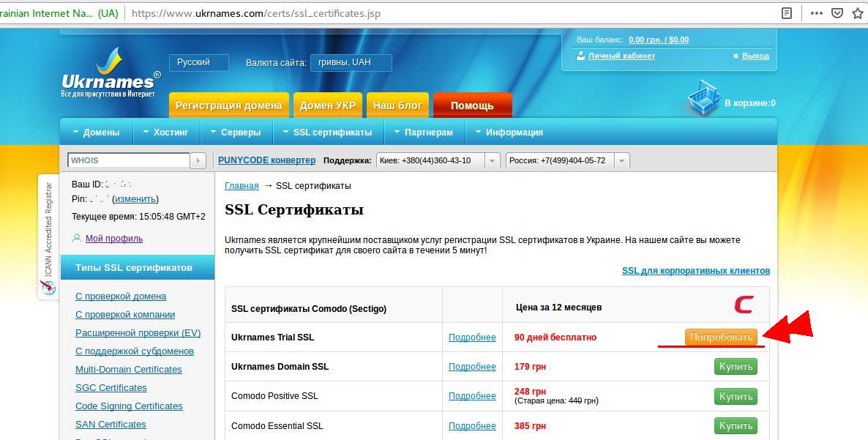Open Личный кабинет link

[x=621, y=56]
